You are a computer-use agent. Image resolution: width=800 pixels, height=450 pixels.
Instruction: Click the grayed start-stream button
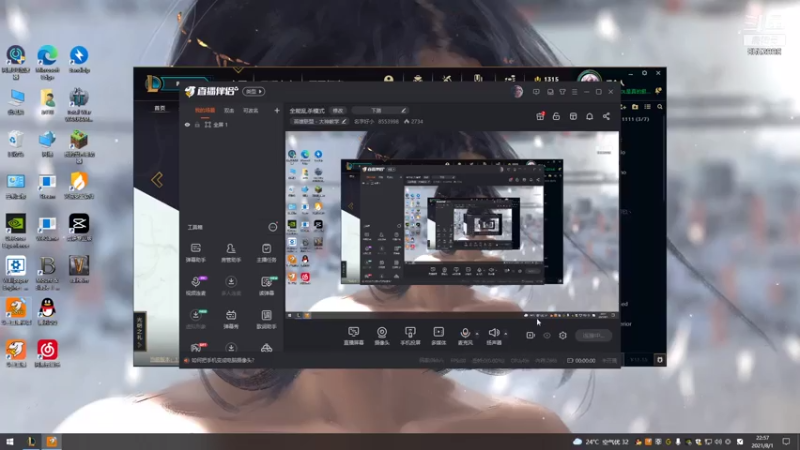[x=593, y=335]
